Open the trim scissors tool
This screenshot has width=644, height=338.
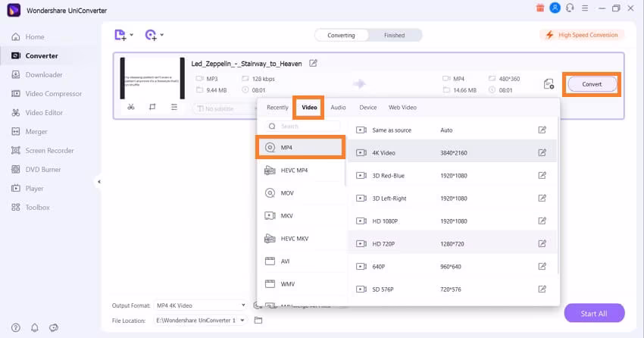point(131,107)
